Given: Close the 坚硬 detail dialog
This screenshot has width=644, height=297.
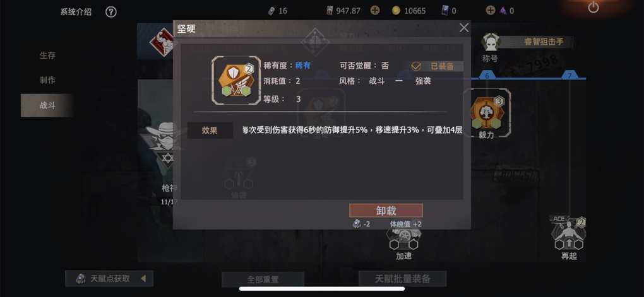Looking at the screenshot, I should (x=463, y=28).
